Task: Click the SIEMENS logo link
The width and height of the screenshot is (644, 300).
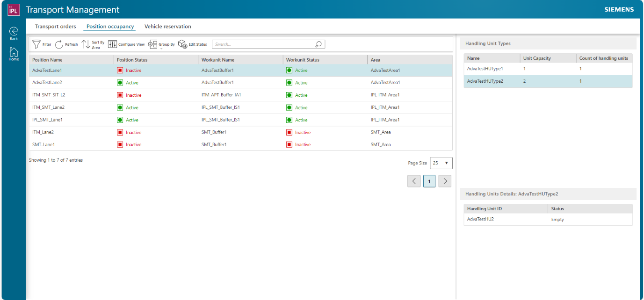Action: (x=618, y=9)
